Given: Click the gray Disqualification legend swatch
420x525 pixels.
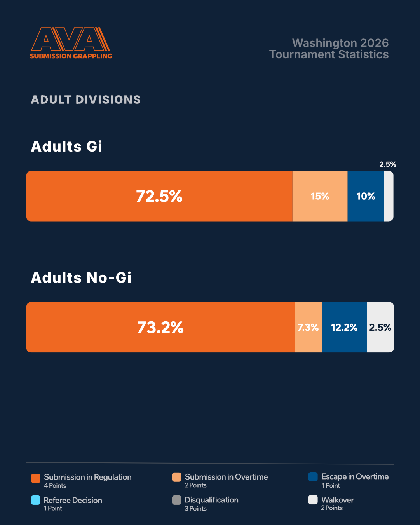Looking at the screenshot, I should [177, 500].
